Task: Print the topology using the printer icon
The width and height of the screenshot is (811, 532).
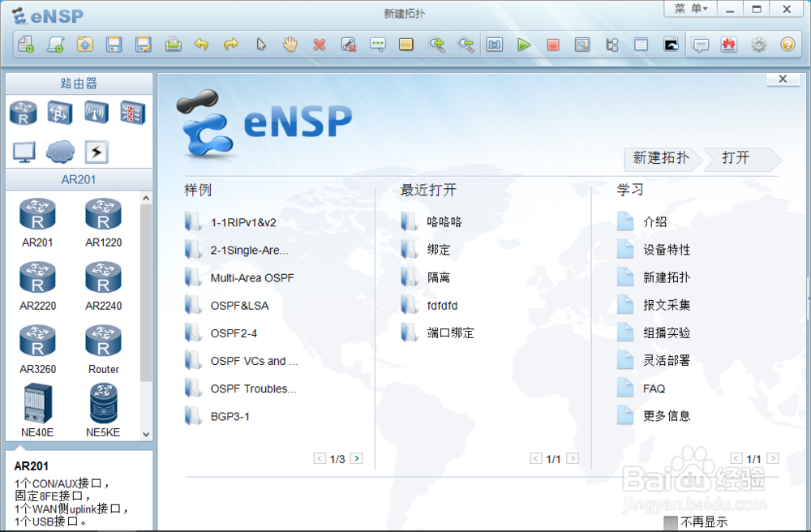Action: click(173, 45)
